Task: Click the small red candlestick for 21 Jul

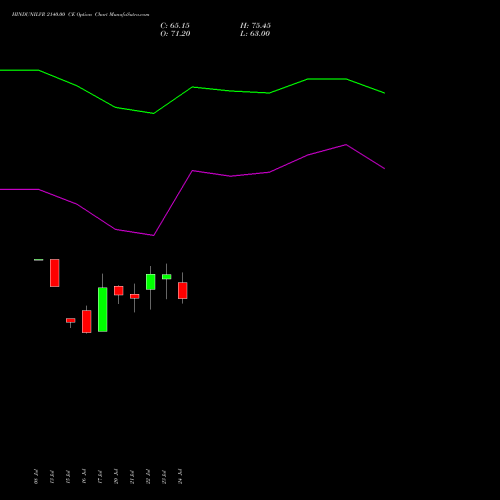Action: (x=135, y=296)
